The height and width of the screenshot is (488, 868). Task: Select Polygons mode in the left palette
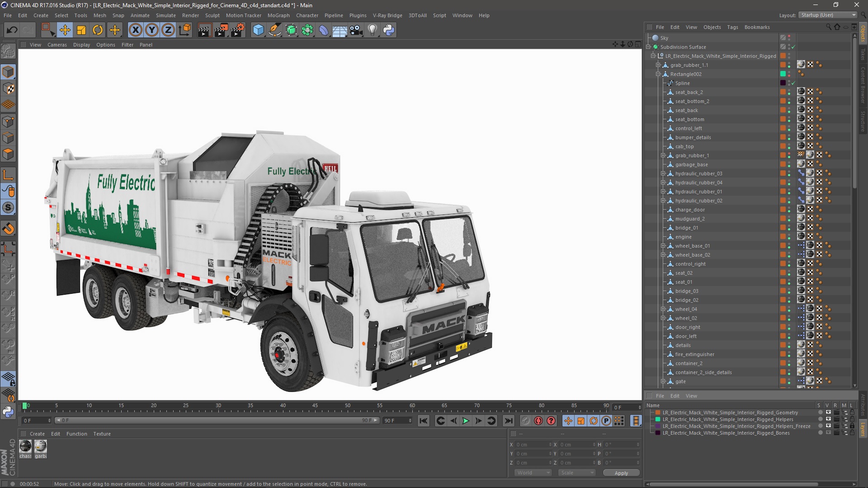[8, 155]
